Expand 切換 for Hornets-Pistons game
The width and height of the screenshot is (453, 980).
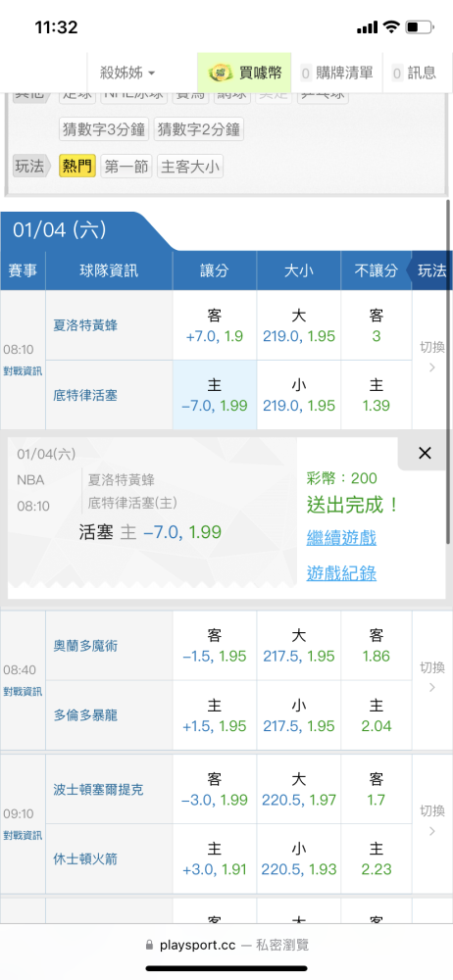431,357
